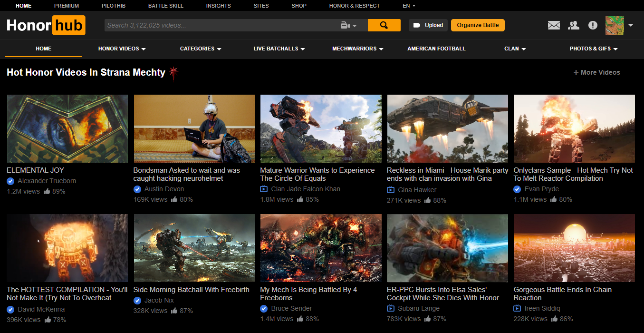Click the thumbs-up icon showing 78%

coord(47,320)
